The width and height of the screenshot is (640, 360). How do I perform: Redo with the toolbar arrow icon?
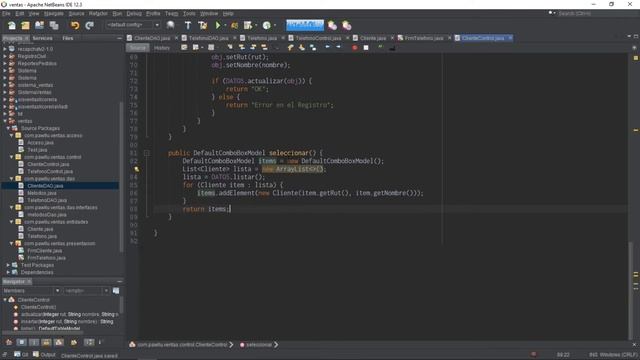tap(89, 25)
